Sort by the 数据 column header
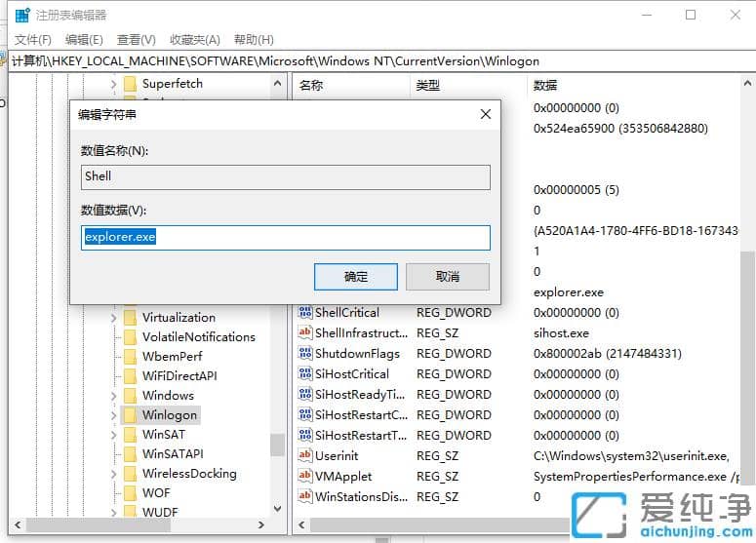The height and width of the screenshot is (543, 756). 633,86
